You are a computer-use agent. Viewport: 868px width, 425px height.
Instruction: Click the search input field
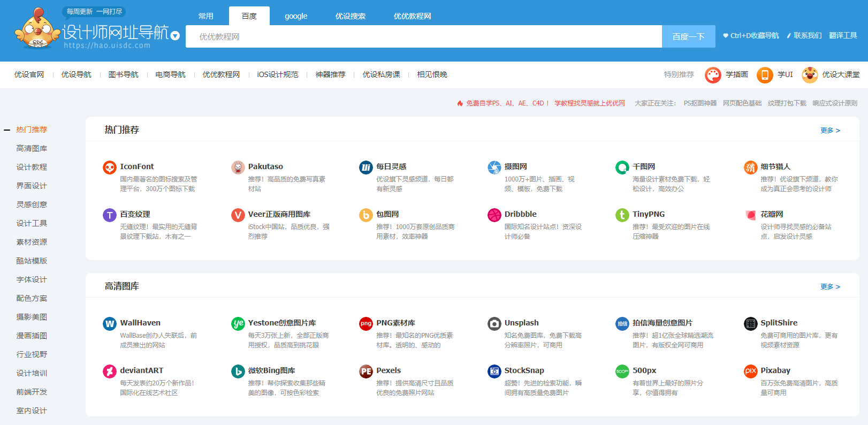423,36
